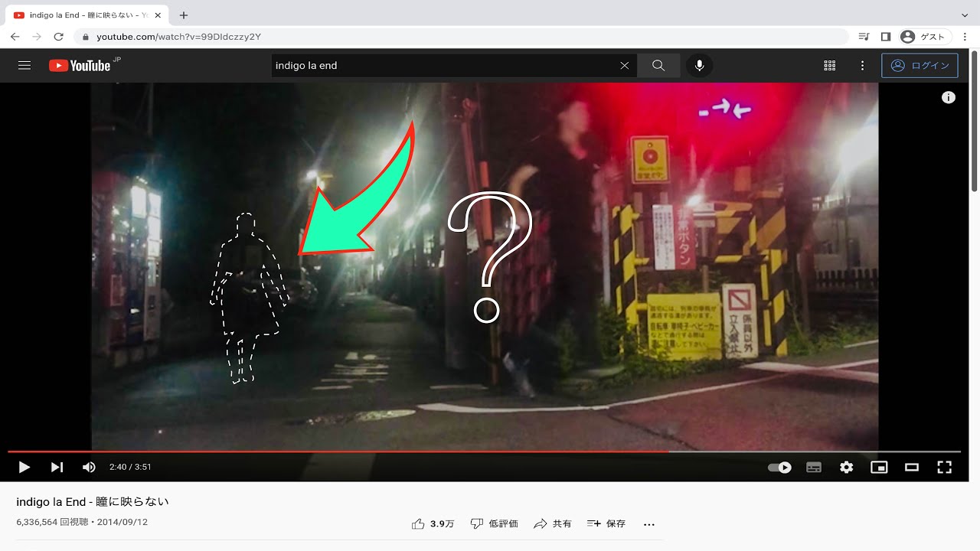Open the YouTube guide hamburger menu
Viewport: 980px width, 551px height.
pyautogui.click(x=24, y=66)
